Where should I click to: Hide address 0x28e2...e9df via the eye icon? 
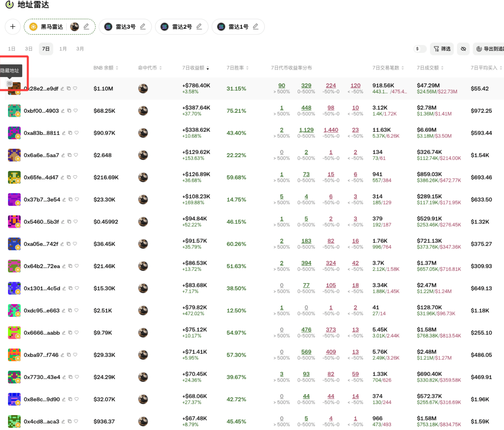click(x=10, y=84)
